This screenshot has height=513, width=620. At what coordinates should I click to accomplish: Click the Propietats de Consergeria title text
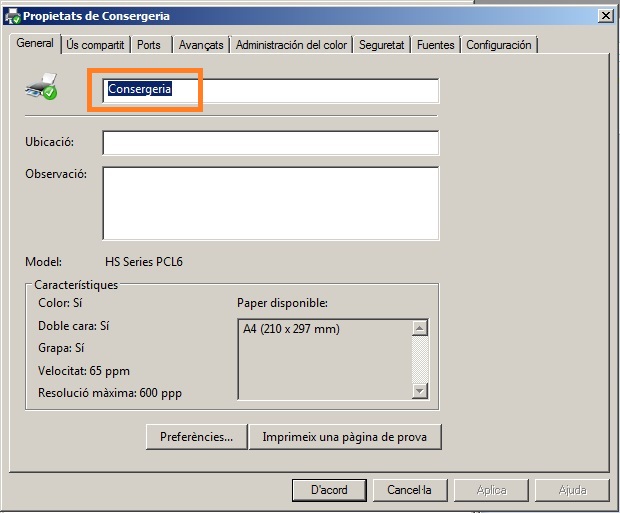(x=96, y=16)
